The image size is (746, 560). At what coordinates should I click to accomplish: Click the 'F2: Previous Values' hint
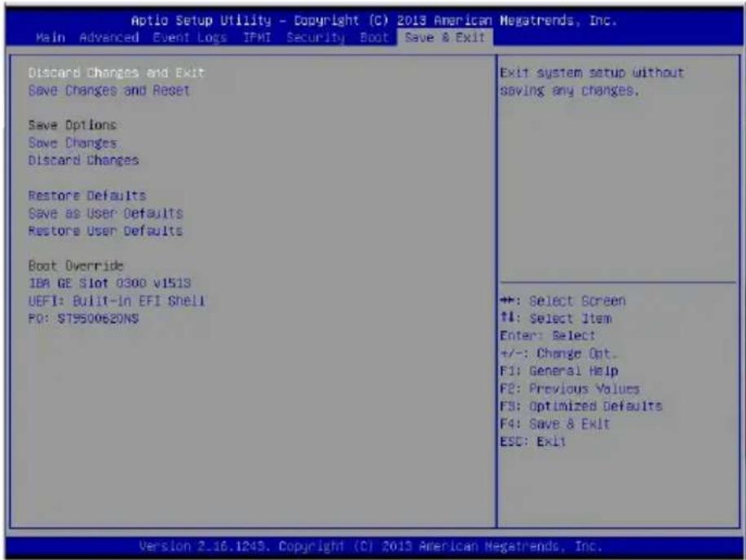[570, 389]
